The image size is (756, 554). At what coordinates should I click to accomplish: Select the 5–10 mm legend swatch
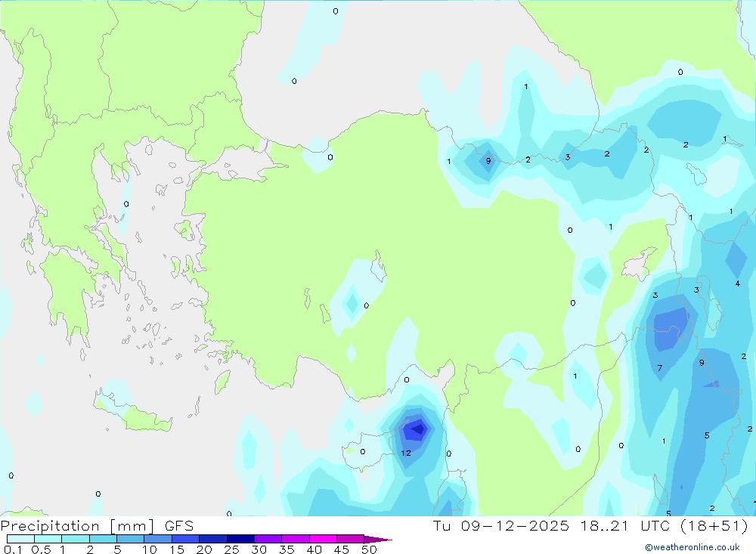(x=131, y=539)
